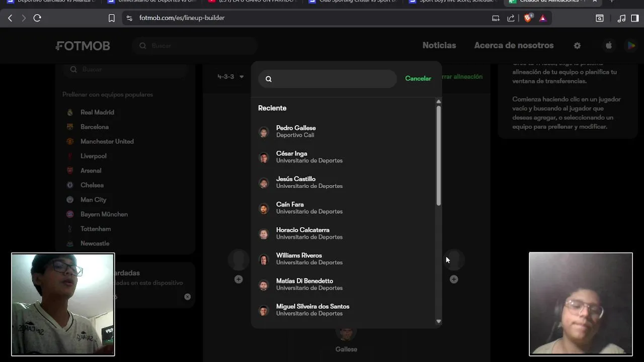Remove saved lineup with the X icon

click(188, 297)
